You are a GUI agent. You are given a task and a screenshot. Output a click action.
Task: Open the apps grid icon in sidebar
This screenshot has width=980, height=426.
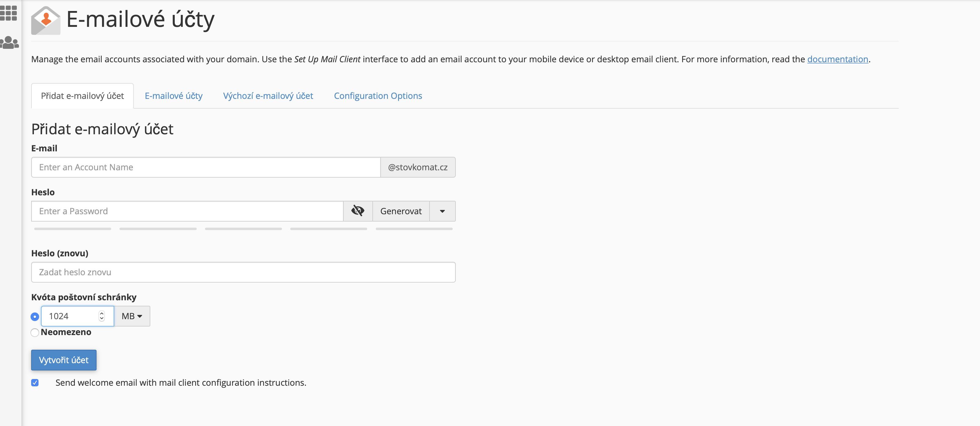(8, 13)
